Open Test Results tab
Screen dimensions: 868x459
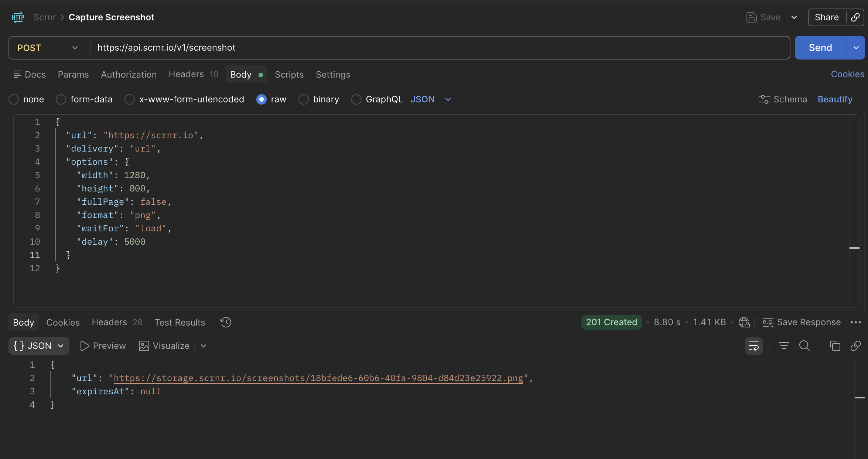[x=180, y=323]
